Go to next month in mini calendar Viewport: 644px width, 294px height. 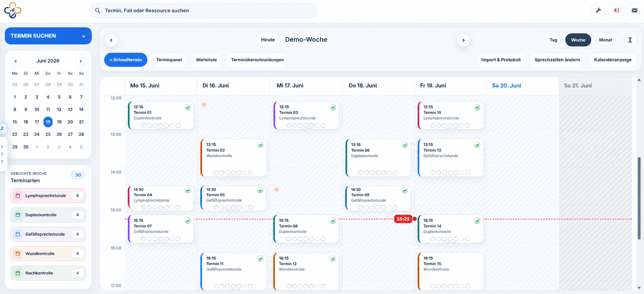80,61
